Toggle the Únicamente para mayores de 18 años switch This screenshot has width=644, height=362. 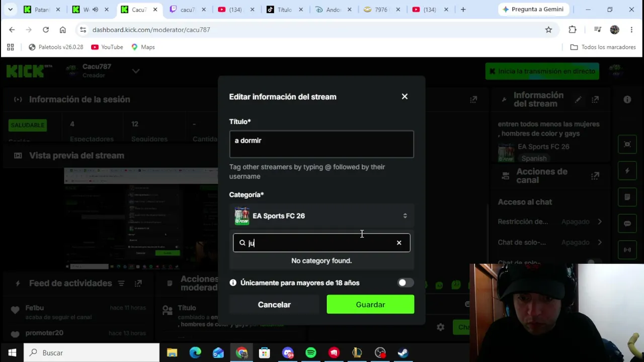pos(406,283)
